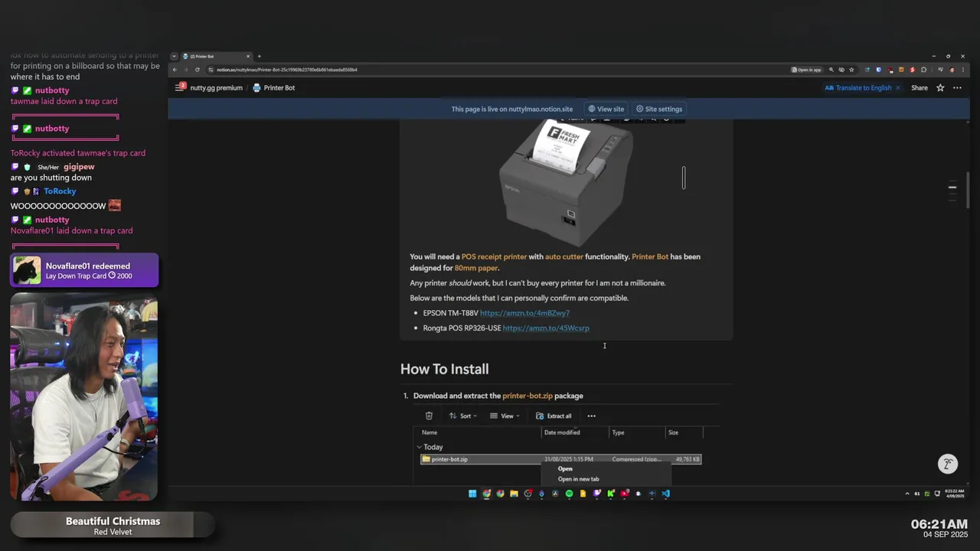The height and width of the screenshot is (551, 980).
Task: Click the receipt printer image
Action: tap(566, 182)
